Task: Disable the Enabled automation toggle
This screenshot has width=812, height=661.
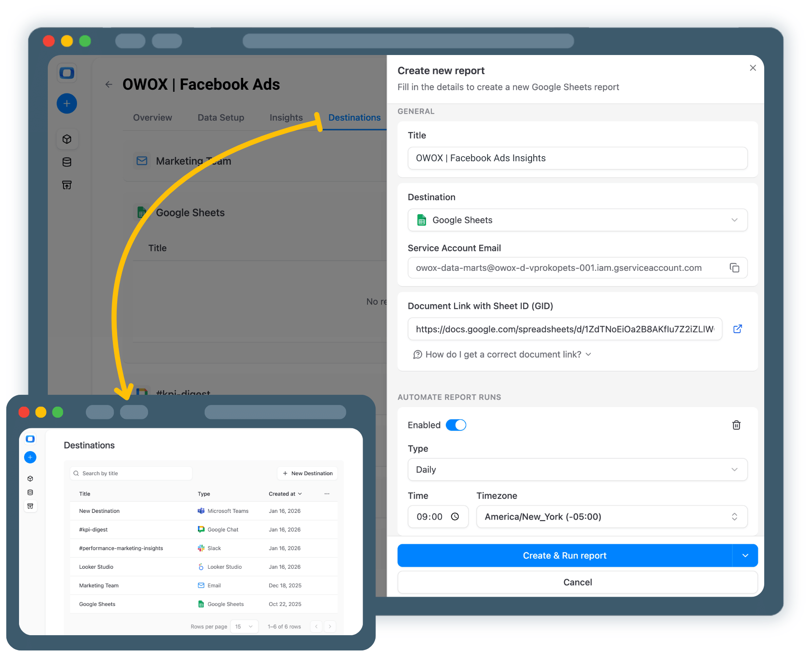Action: [456, 425]
